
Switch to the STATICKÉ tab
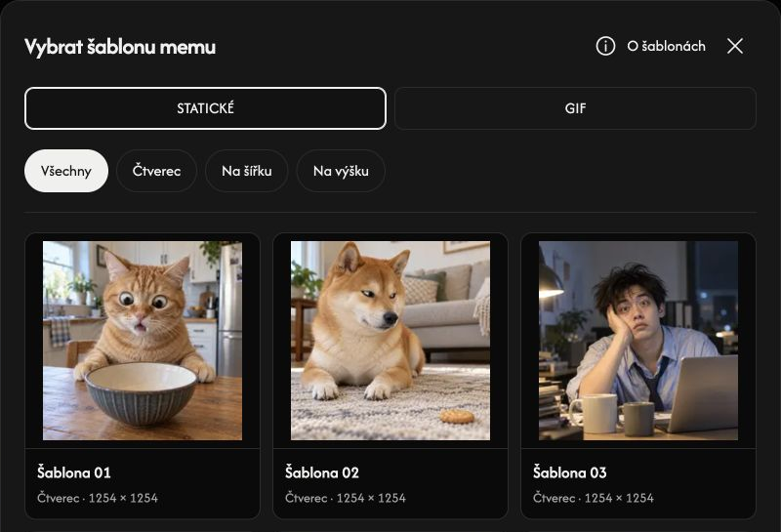click(x=205, y=108)
